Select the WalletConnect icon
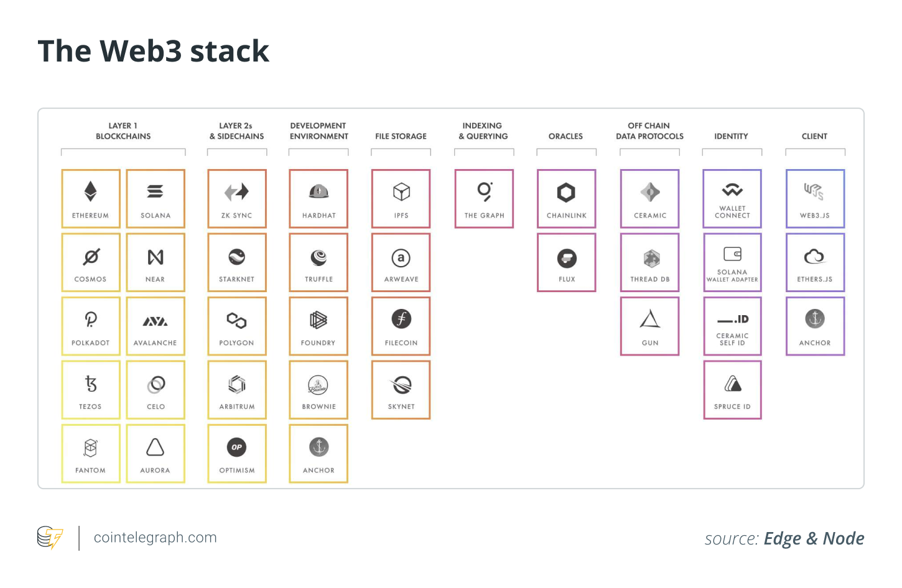 732,190
